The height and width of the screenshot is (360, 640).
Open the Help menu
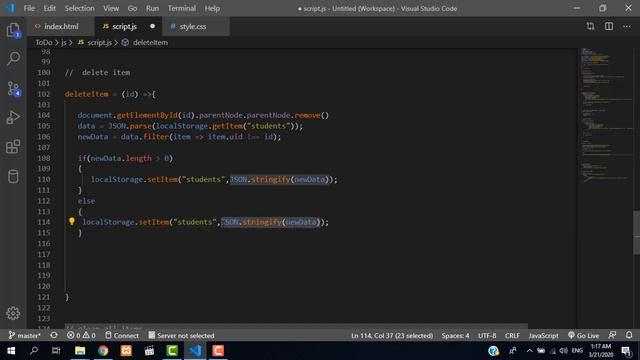[x=212, y=8]
